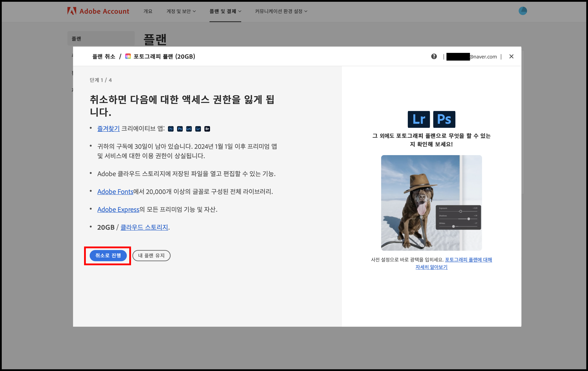Viewport: 588px width, 371px height.
Task: Expand the 플랜 및 결제 dropdown
Action: coord(225,11)
